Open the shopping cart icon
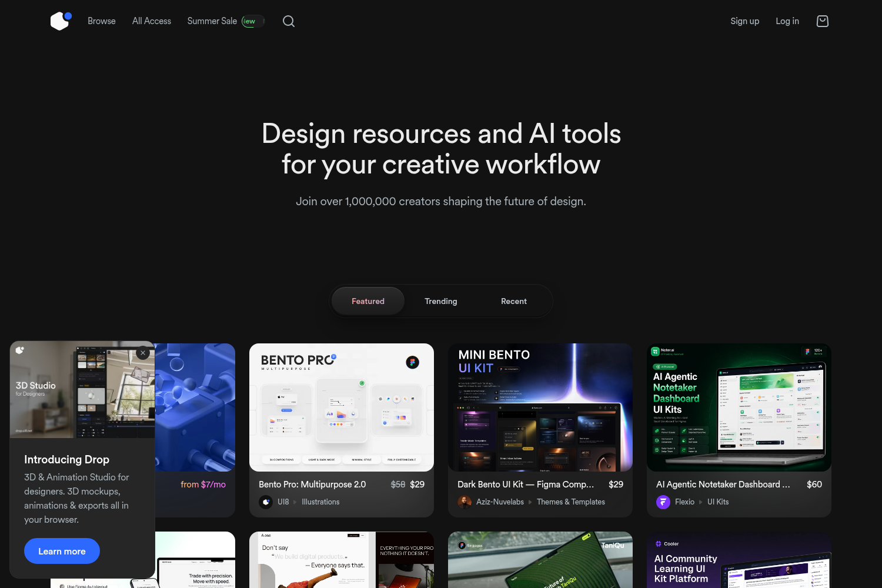Screen dimensions: 882x588 (x=823, y=21)
